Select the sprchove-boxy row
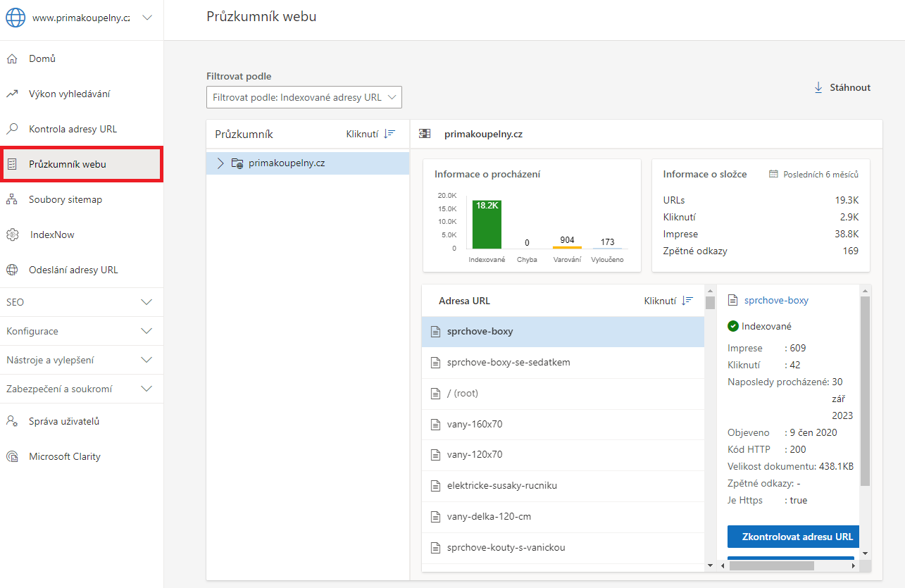 [x=563, y=331]
